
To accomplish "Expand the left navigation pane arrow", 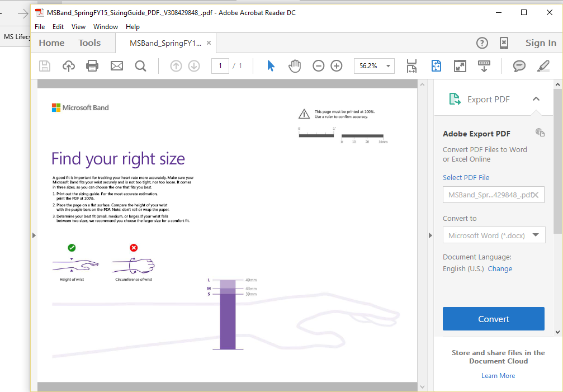I will pos(34,235).
